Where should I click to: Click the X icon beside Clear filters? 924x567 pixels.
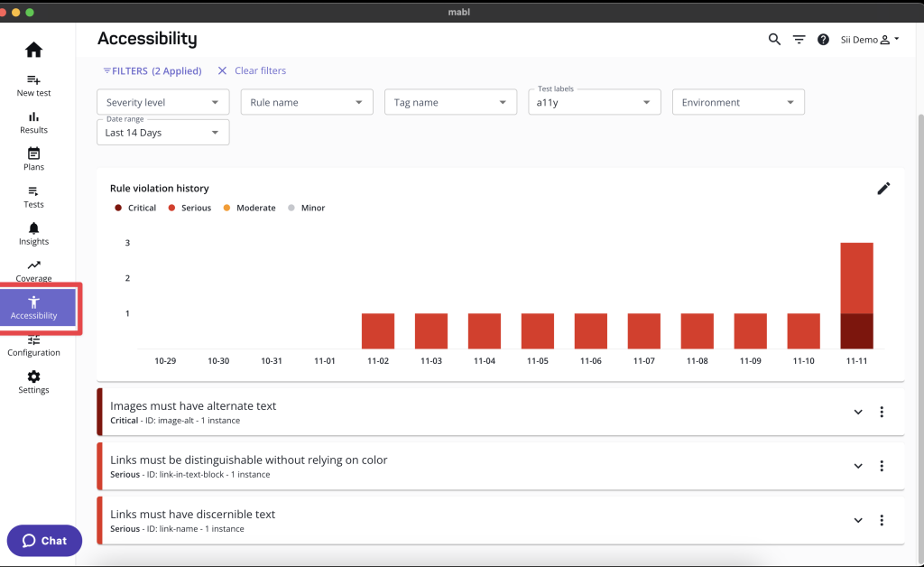tap(222, 70)
